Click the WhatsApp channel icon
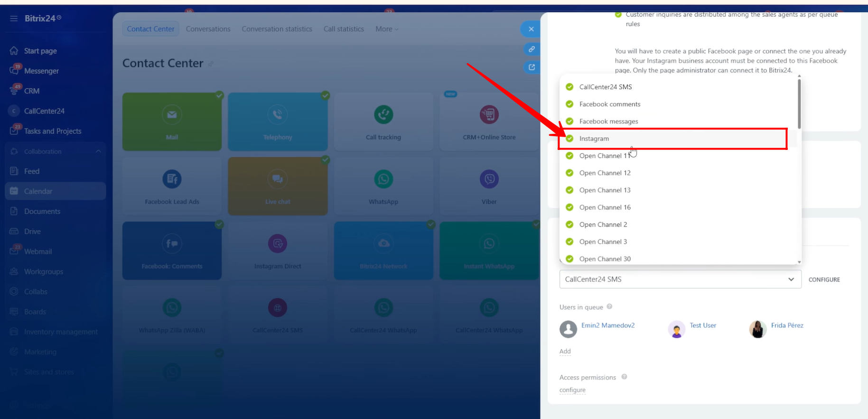Screen dimensions: 868x419 click(383, 179)
